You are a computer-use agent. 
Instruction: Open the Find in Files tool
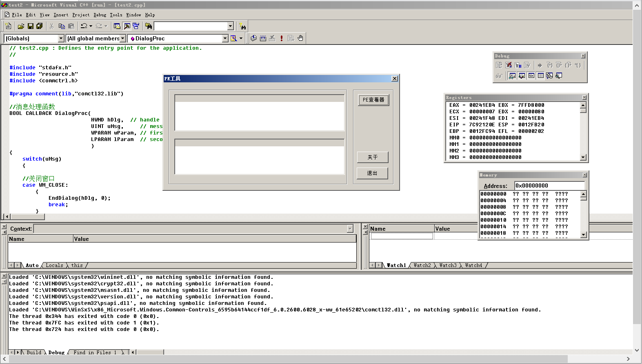(x=149, y=26)
